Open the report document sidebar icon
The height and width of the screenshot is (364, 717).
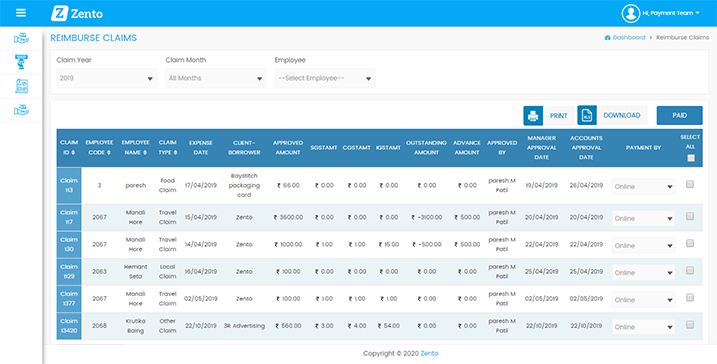21,86
